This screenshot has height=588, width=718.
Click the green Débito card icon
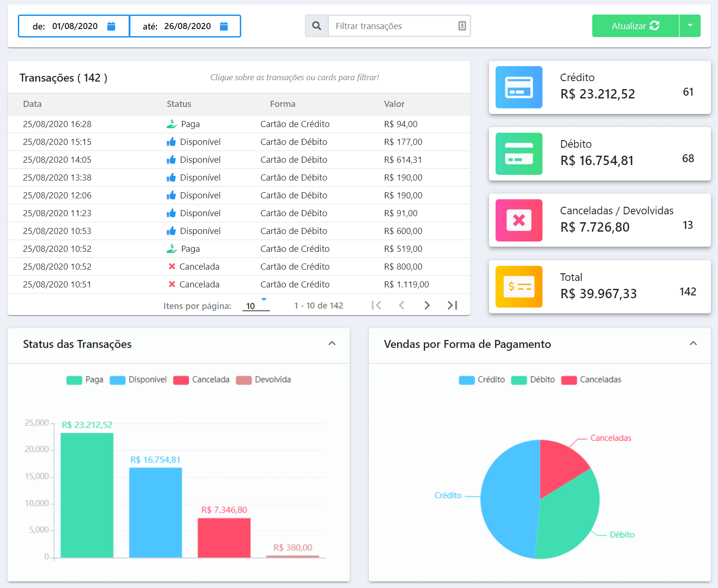click(x=519, y=154)
